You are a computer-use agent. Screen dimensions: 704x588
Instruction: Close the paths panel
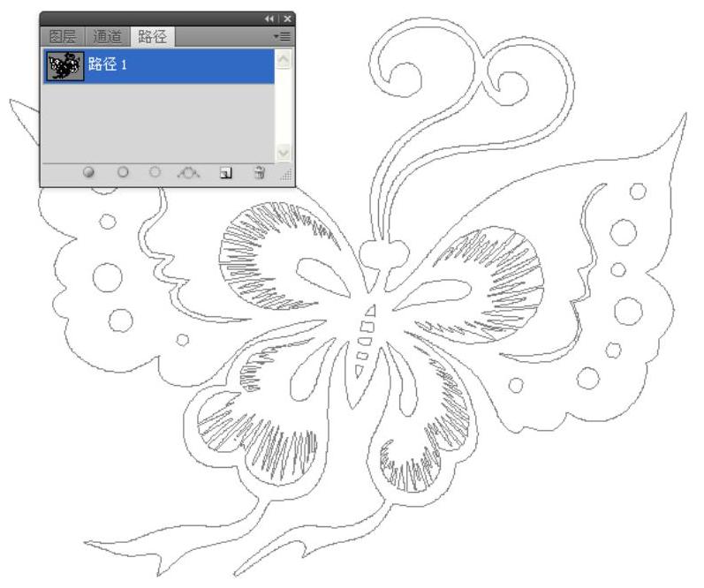tap(287, 19)
